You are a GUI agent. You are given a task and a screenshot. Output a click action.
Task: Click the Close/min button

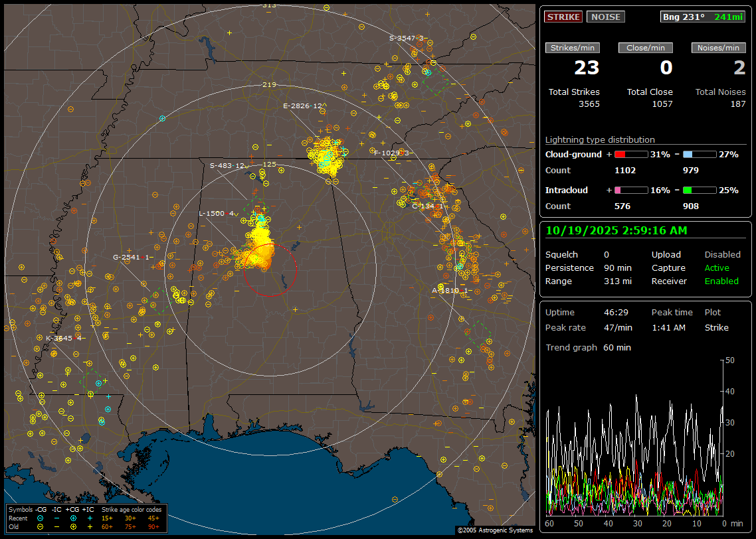point(646,48)
